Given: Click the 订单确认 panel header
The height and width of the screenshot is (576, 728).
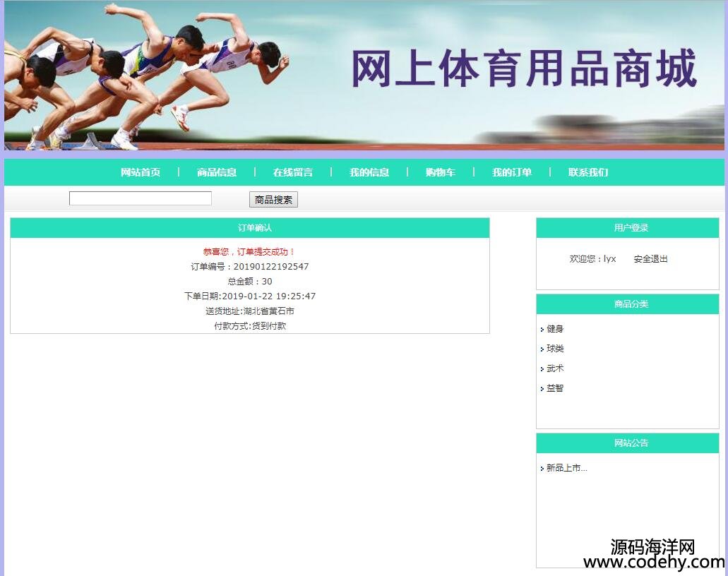Looking at the screenshot, I should click(x=250, y=228).
